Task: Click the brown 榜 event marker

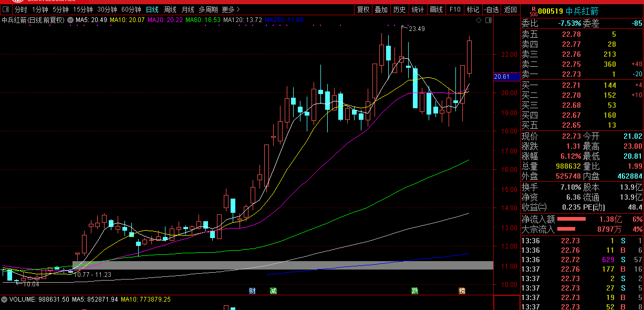Action: [462, 291]
